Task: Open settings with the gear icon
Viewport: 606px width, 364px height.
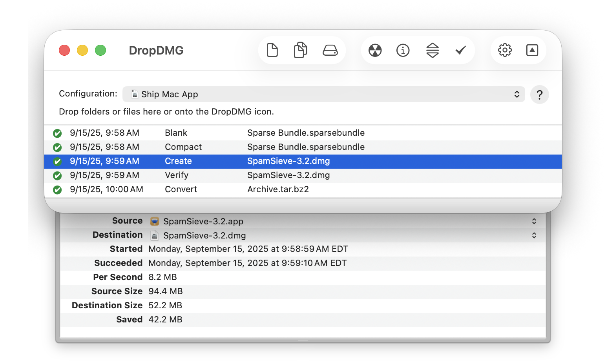Action: 505,50
